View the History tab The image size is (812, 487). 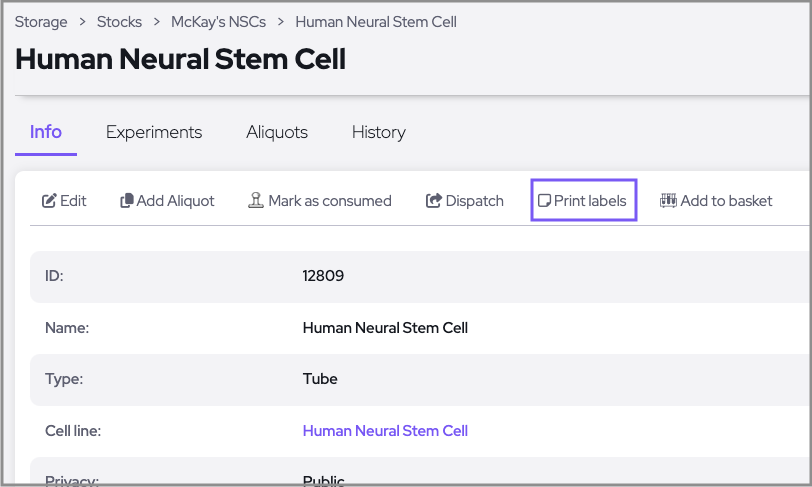coord(378,132)
